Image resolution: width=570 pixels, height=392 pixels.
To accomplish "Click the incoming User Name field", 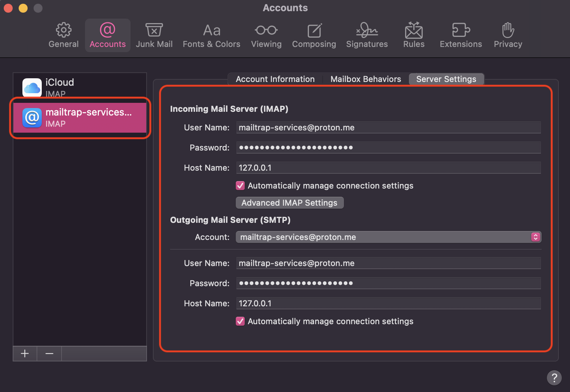I will [389, 127].
